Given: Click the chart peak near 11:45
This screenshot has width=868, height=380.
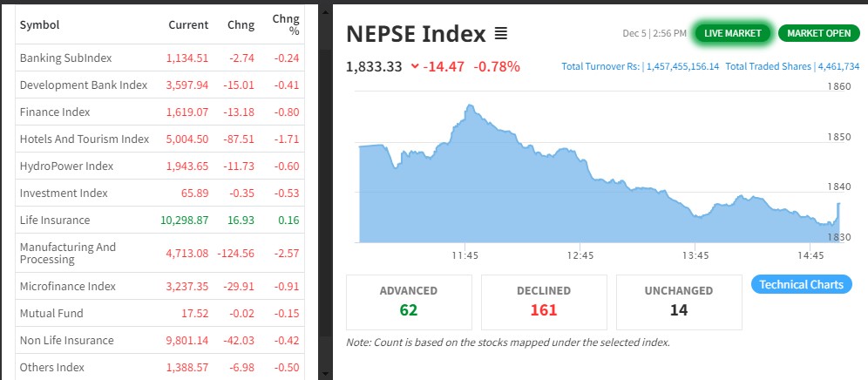Looking at the screenshot, I should point(470,106).
